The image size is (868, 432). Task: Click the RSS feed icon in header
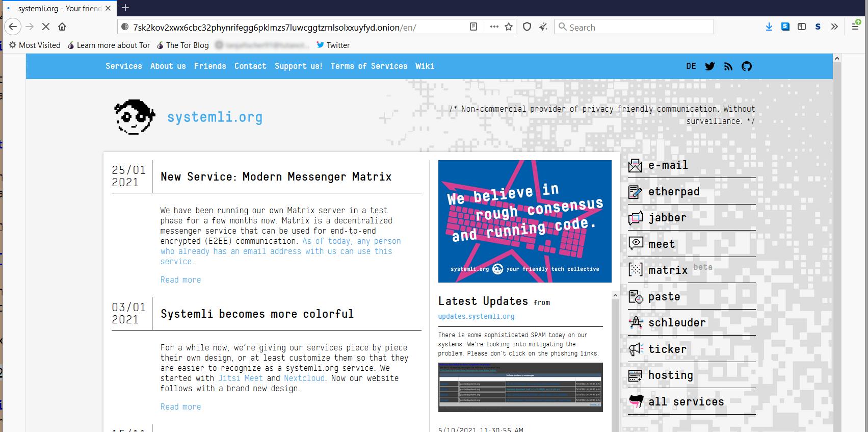[728, 66]
